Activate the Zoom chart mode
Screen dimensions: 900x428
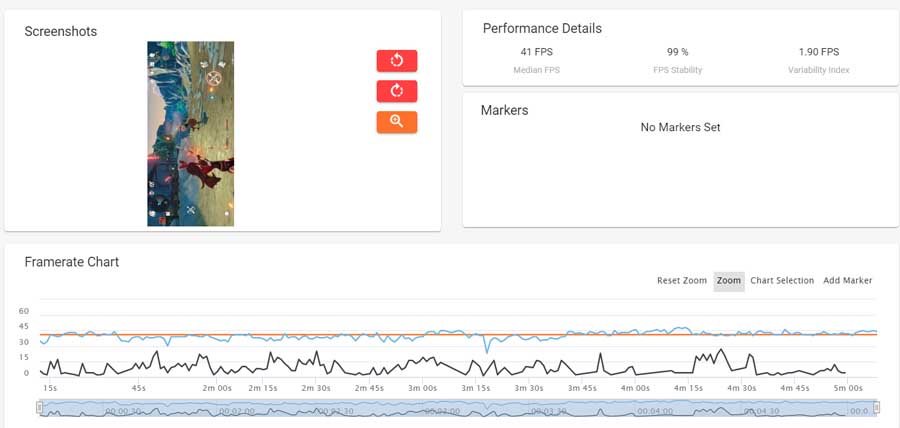(x=729, y=281)
